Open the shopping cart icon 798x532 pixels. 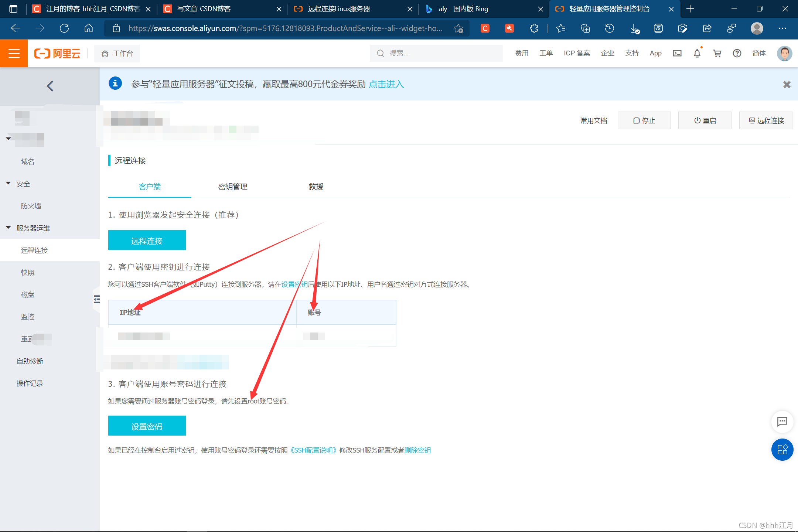coord(717,54)
